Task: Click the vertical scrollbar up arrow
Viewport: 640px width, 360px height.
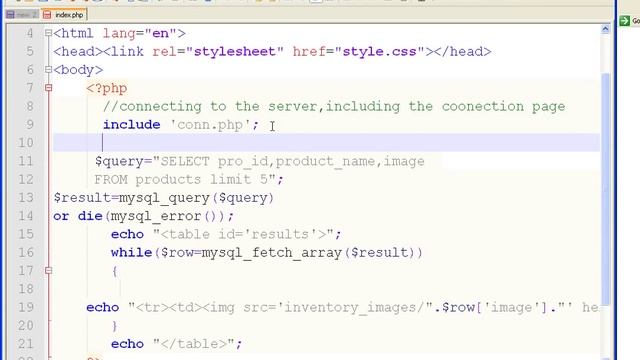Action: click(605, 29)
